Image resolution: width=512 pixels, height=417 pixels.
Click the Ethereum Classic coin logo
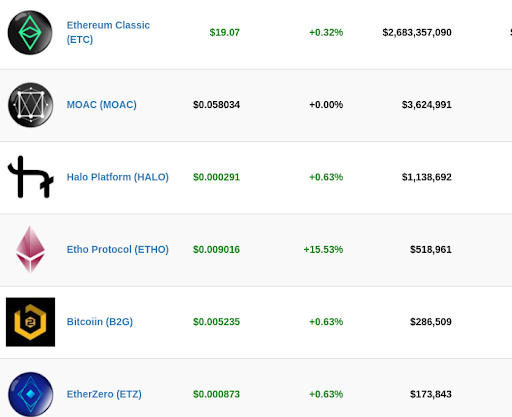tap(30, 33)
